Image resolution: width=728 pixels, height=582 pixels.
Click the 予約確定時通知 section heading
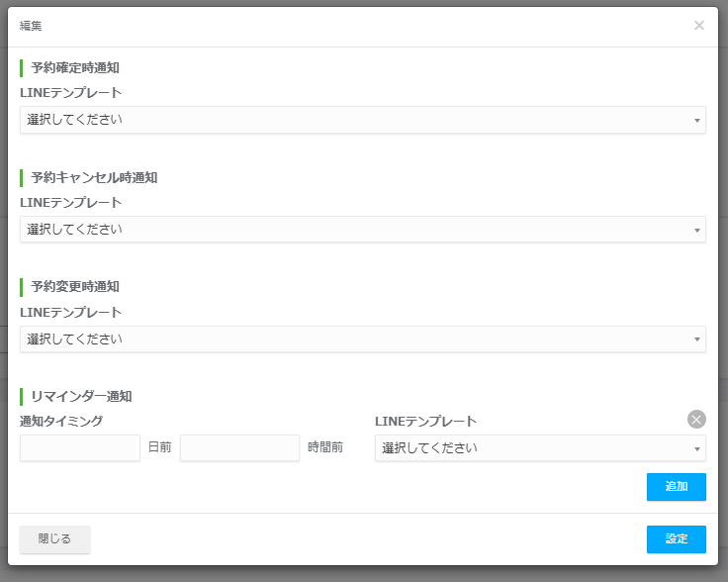tap(75, 68)
